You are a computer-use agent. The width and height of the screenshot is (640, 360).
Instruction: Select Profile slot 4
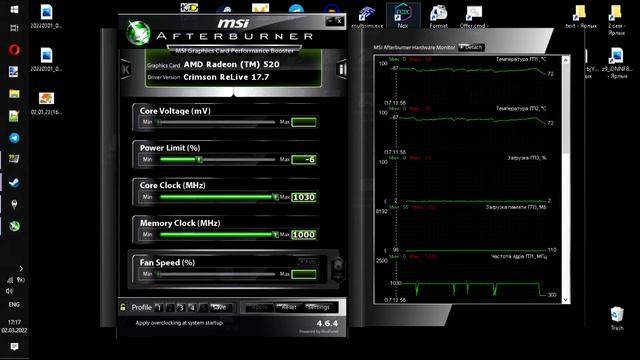[x=192, y=307]
